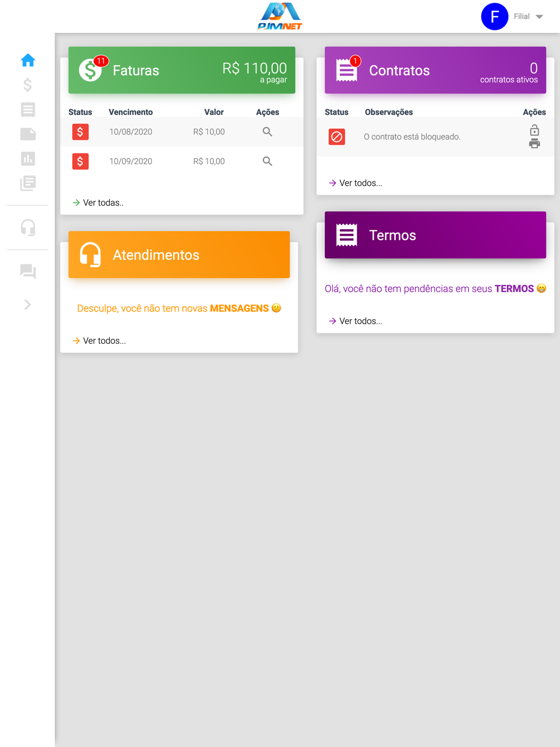The image size is (560, 747).
Task: Click the blue F user avatar
Action: pos(494,16)
